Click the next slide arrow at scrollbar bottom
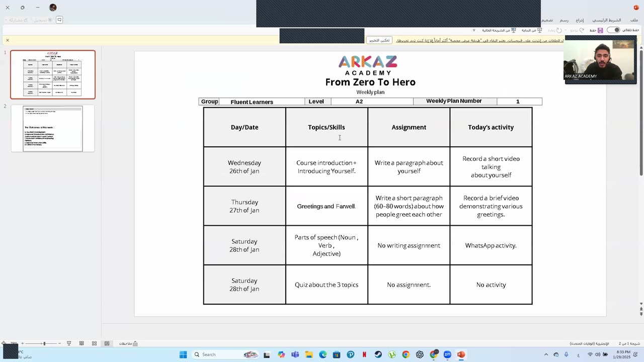Screen dimensions: 644x362 [641, 314]
